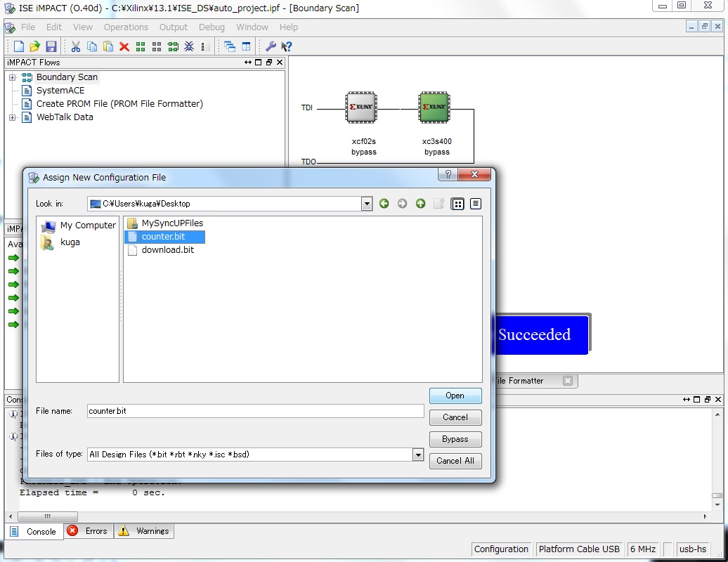Click the wrench preferences toolbar icon
The width and height of the screenshot is (728, 562).
click(x=271, y=46)
